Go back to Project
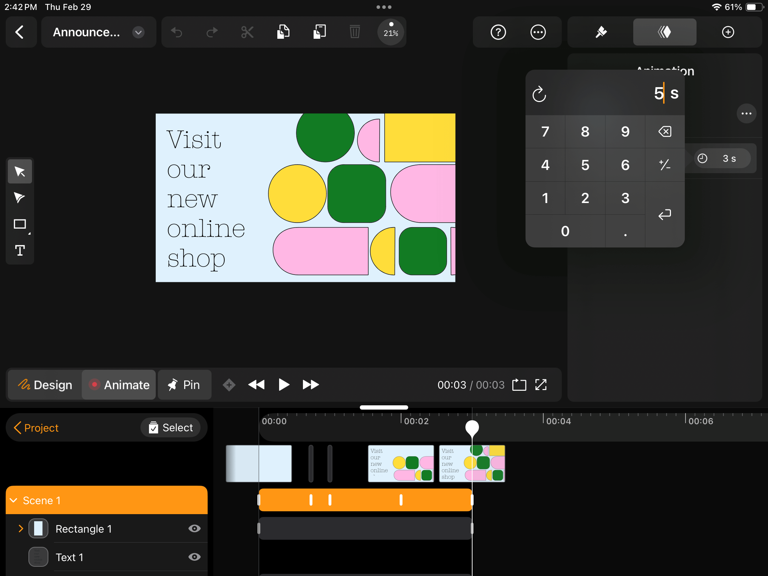This screenshot has height=576, width=768. [x=36, y=428]
